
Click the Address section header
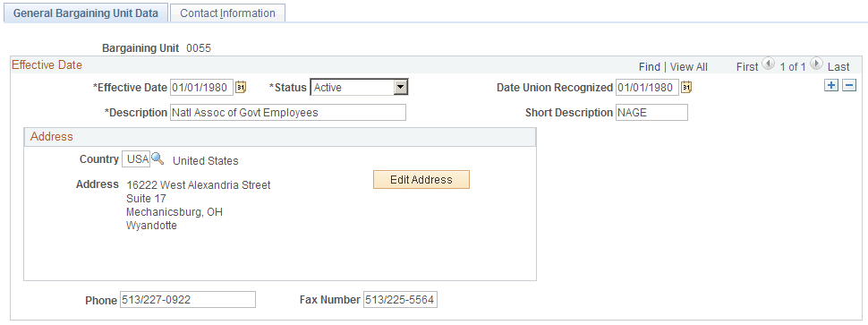280,137
